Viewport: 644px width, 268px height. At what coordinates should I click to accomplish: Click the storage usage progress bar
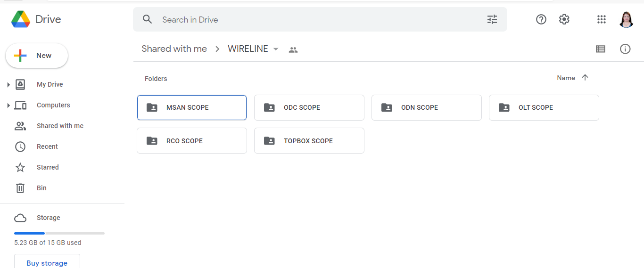(59, 233)
